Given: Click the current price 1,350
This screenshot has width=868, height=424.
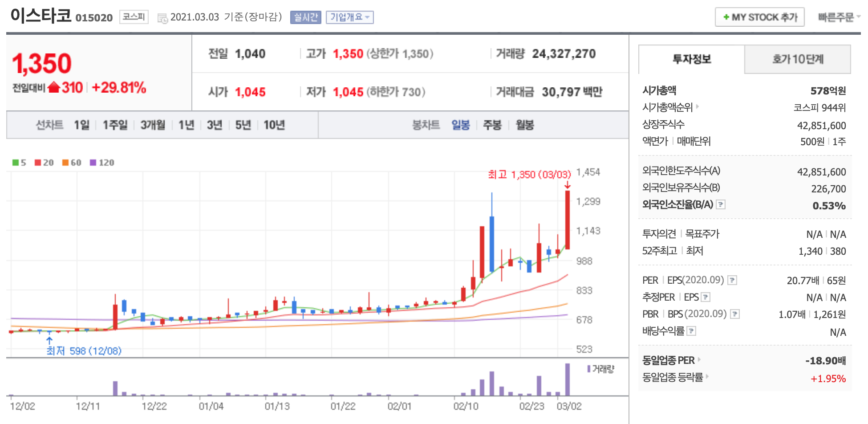Looking at the screenshot, I should pos(42,63).
